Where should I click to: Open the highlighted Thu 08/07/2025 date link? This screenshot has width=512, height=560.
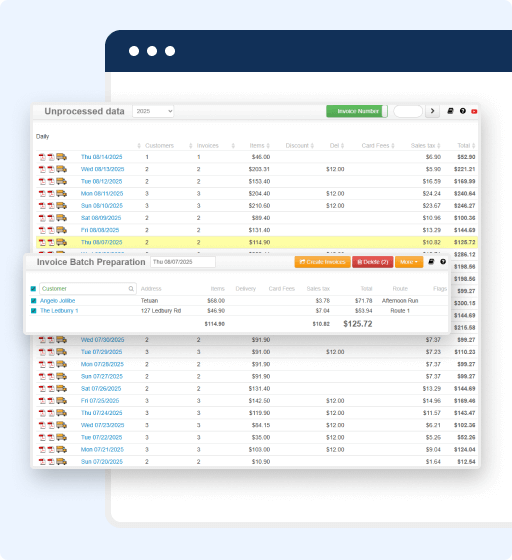pyautogui.click(x=101, y=242)
